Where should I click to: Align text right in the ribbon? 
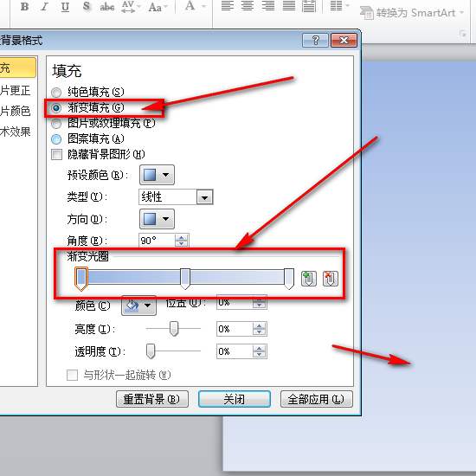point(268,6)
